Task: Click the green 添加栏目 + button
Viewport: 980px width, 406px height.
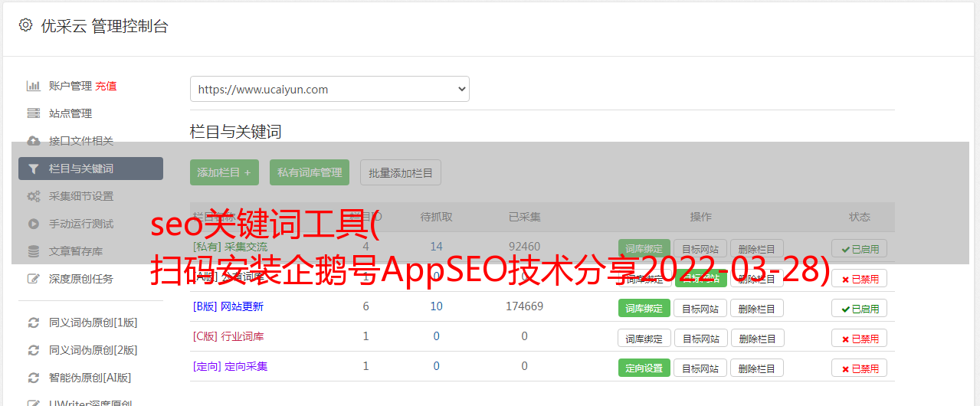Action: (x=224, y=172)
